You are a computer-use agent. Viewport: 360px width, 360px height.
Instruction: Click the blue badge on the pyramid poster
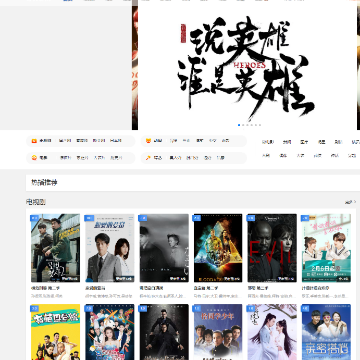pyautogui.click(x=197, y=218)
